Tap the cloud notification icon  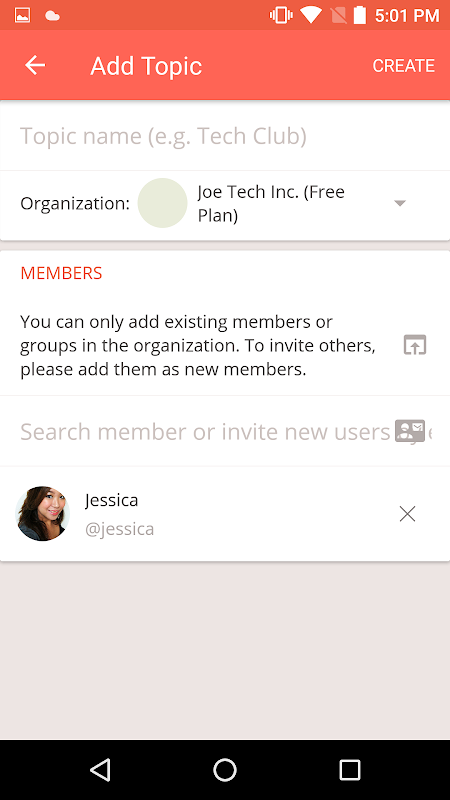click(53, 16)
